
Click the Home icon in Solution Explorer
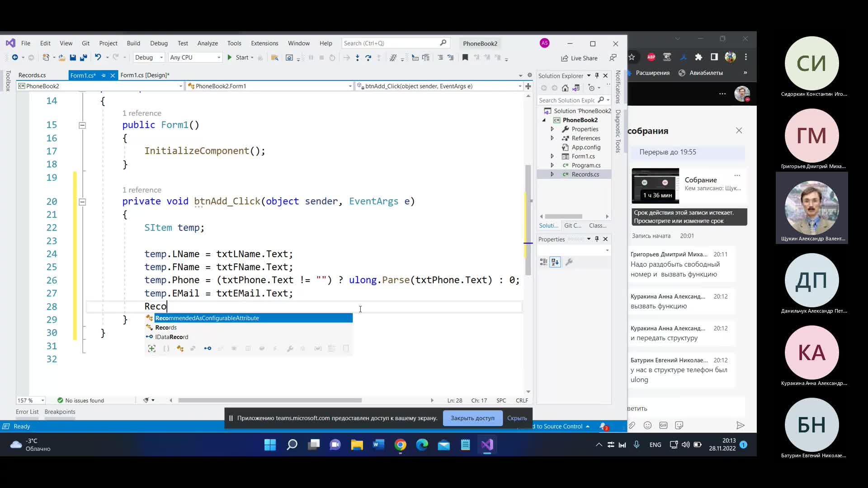coord(565,88)
